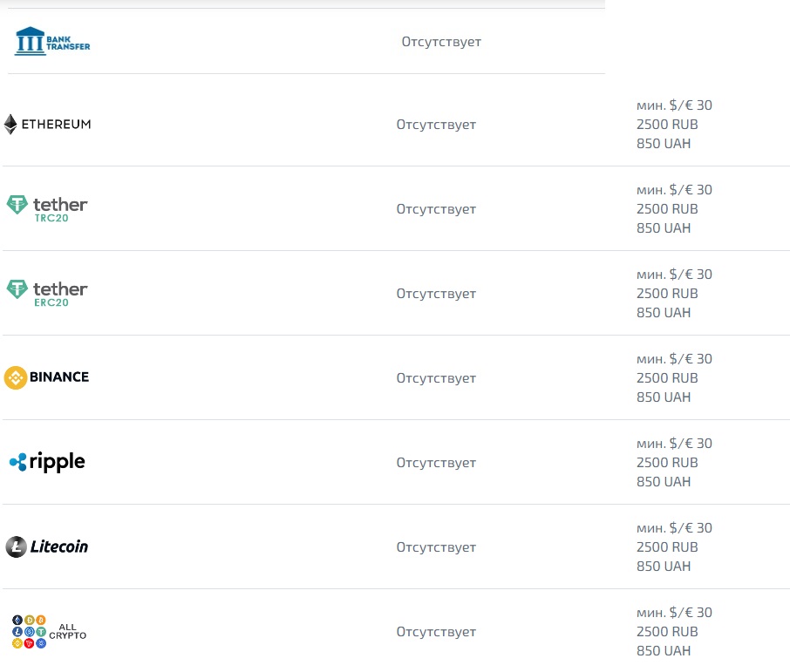This screenshot has height=672, width=790.
Task: Select the Binance payment logo
Action: 47,377
